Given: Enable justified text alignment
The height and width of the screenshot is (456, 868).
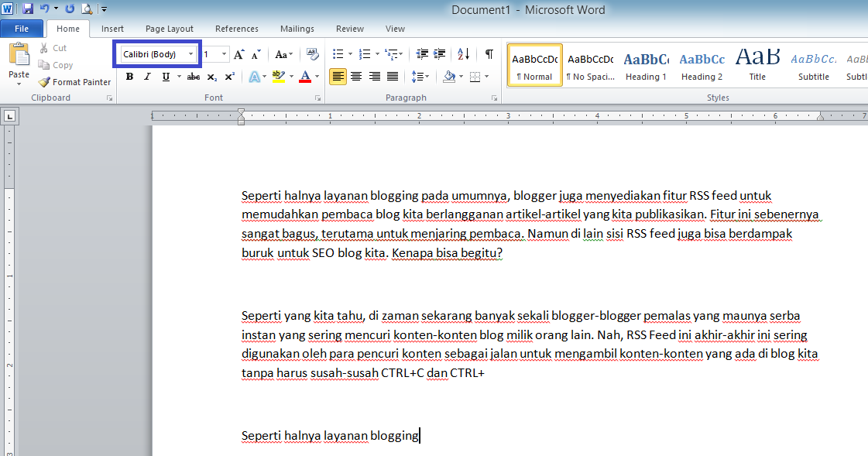Looking at the screenshot, I should pos(393,76).
